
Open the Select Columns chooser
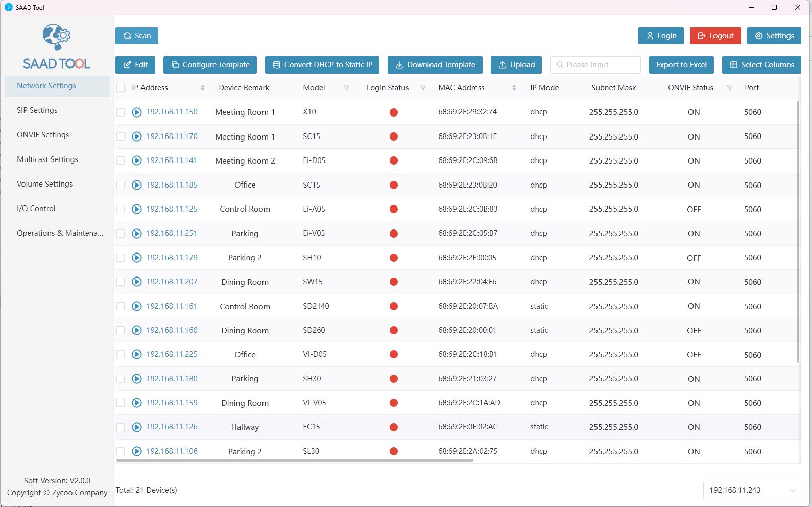(x=761, y=65)
